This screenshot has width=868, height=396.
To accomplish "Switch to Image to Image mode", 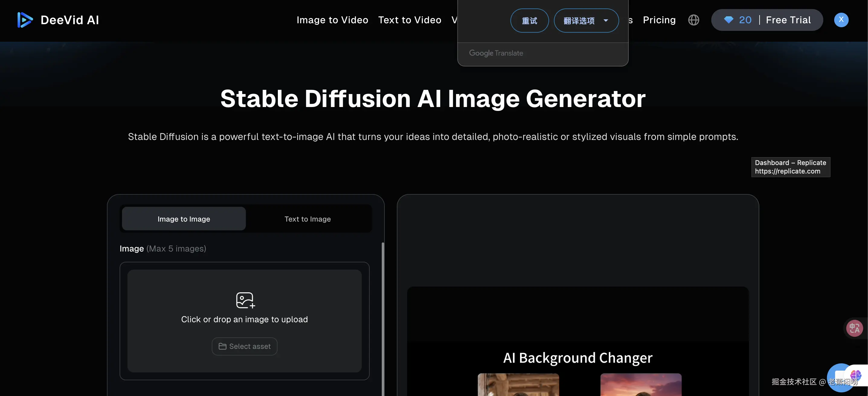I will (184, 219).
